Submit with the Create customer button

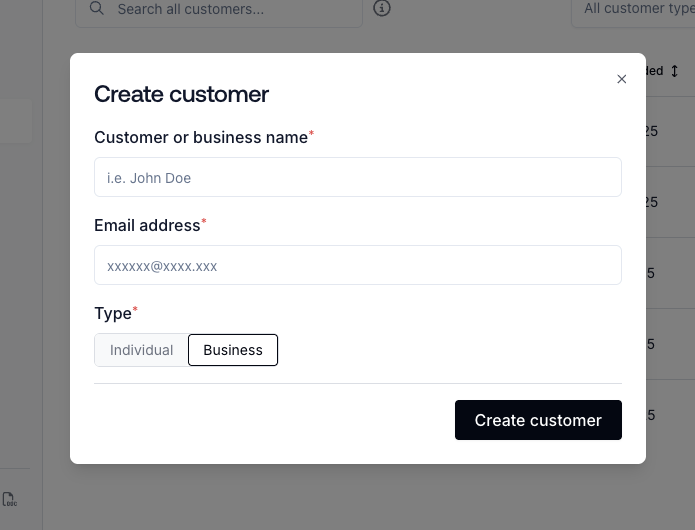click(x=538, y=420)
